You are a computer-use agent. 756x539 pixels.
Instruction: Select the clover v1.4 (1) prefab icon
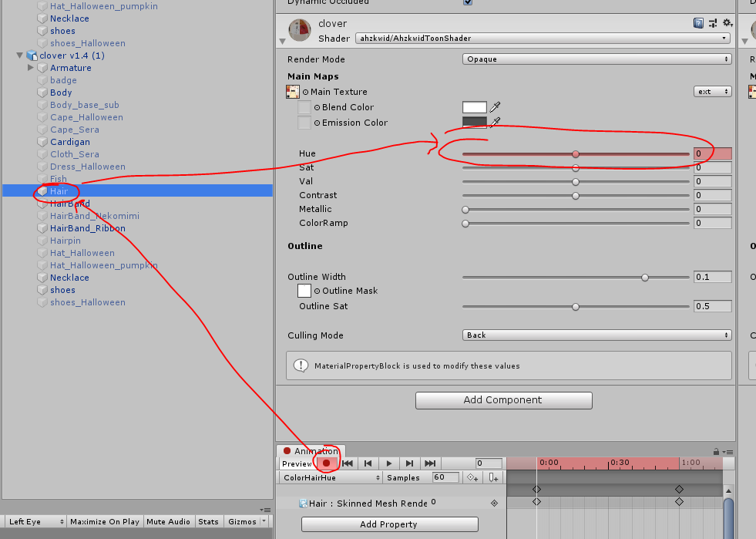point(32,56)
